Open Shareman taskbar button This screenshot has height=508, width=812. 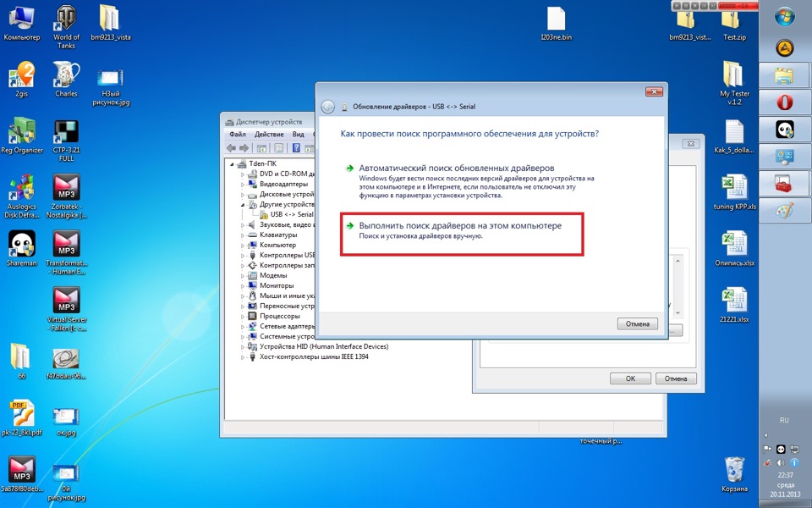point(785,129)
